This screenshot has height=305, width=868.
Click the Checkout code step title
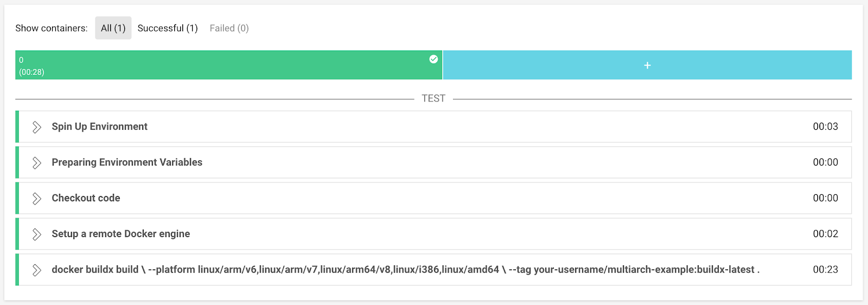coord(86,198)
